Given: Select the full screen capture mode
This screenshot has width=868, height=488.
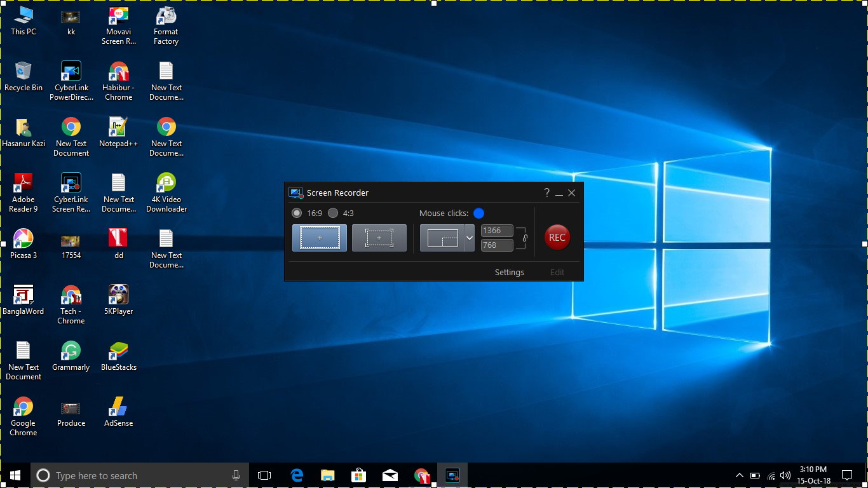Looking at the screenshot, I should pyautogui.click(x=319, y=237).
